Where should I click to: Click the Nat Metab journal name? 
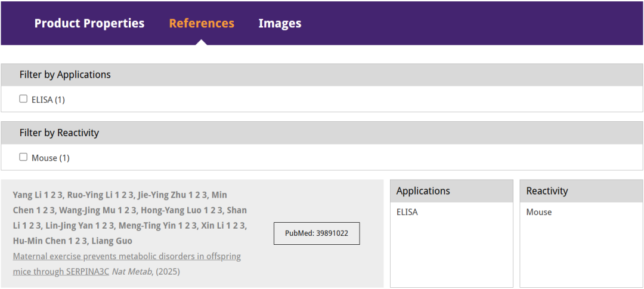click(131, 272)
